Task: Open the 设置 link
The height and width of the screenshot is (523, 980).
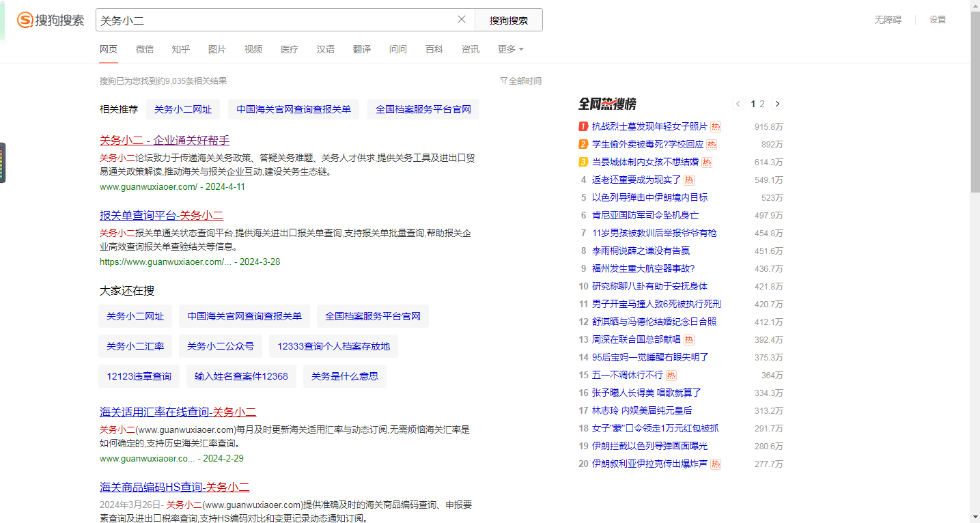Action: pyautogui.click(x=938, y=20)
